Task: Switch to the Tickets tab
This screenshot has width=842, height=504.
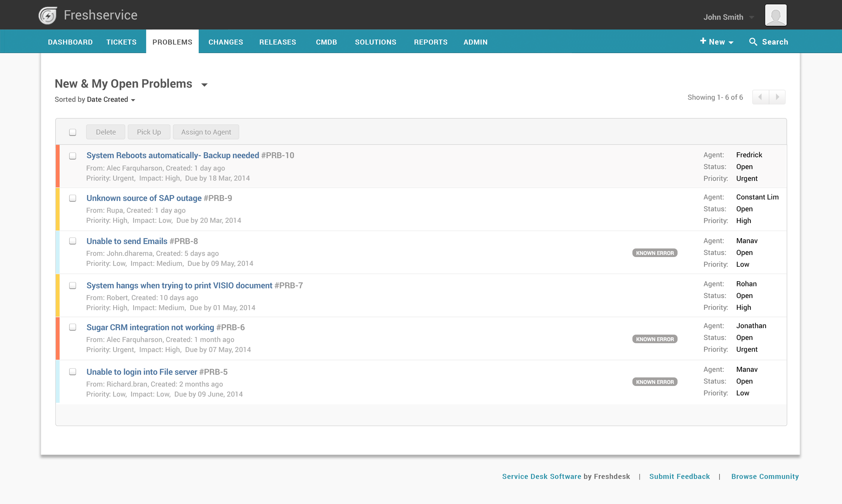Action: (x=121, y=42)
